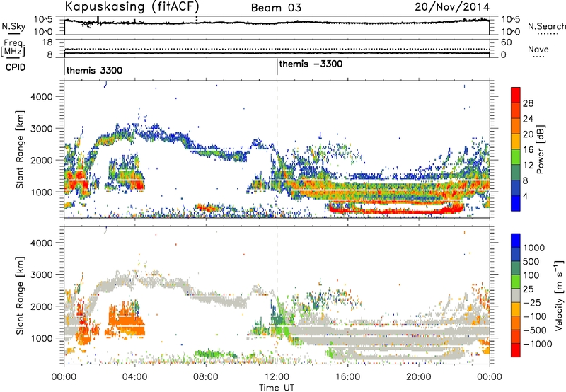Click the "20:00" time axis tick label

tap(419, 376)
